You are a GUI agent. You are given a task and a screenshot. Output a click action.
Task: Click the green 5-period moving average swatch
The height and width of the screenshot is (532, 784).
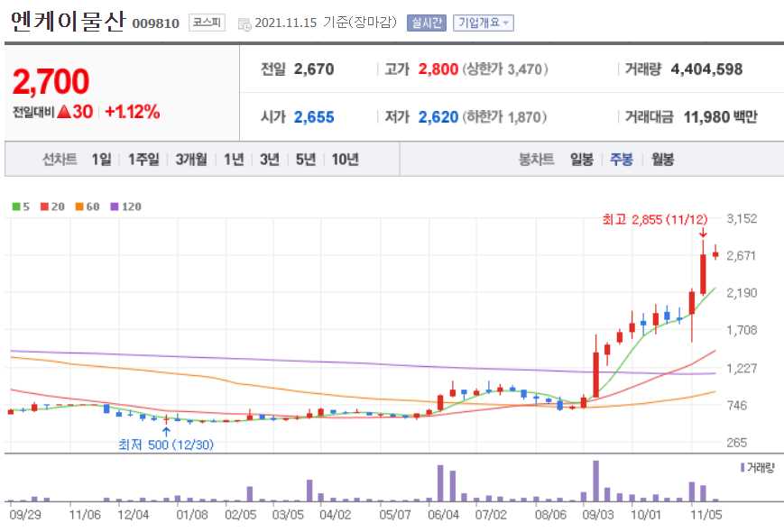click(x=16, y=206)
